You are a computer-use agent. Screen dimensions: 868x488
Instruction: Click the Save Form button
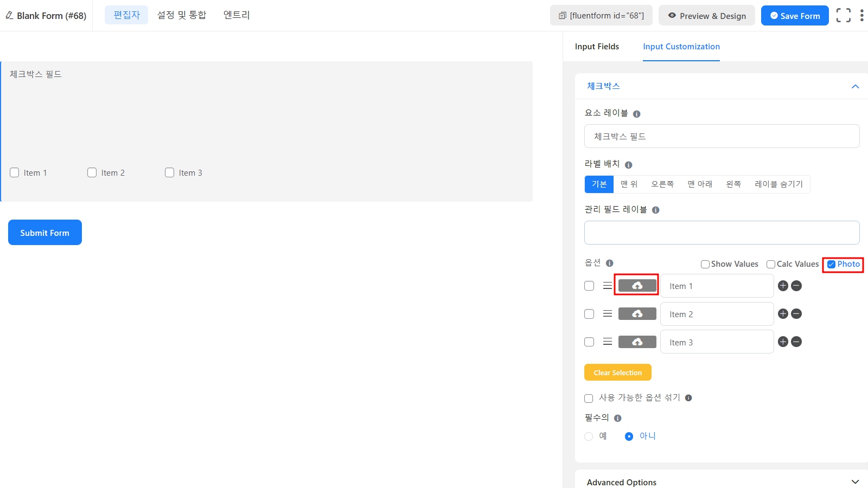point(795,16)
